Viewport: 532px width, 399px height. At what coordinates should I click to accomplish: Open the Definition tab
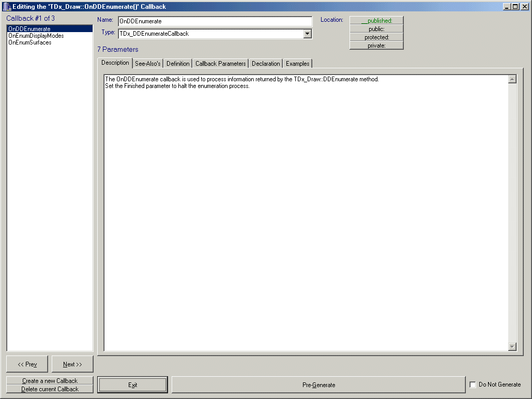pos(178,64)
